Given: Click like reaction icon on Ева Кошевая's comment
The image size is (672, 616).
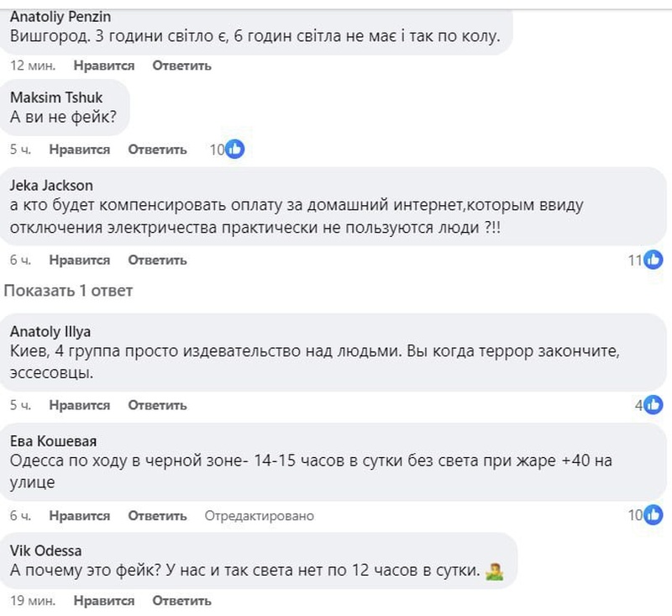Looking at the screenshot, I should coord(654,516).
